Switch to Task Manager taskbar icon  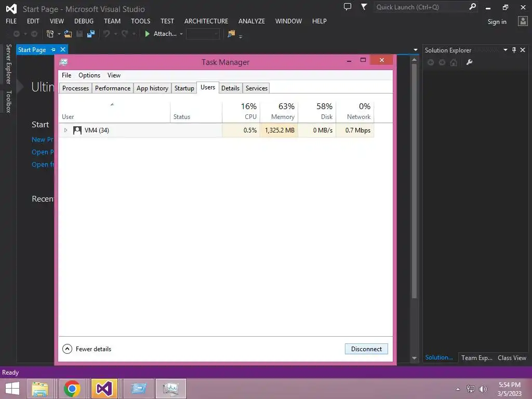[x=170, y=389]
